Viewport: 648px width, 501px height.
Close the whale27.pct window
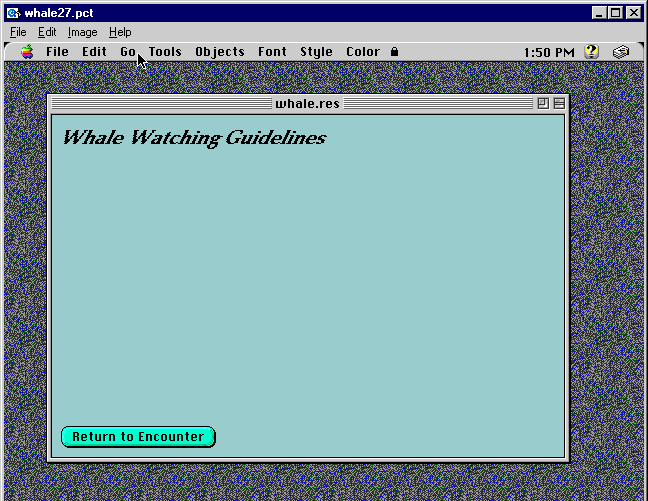[x=634, y=13]
